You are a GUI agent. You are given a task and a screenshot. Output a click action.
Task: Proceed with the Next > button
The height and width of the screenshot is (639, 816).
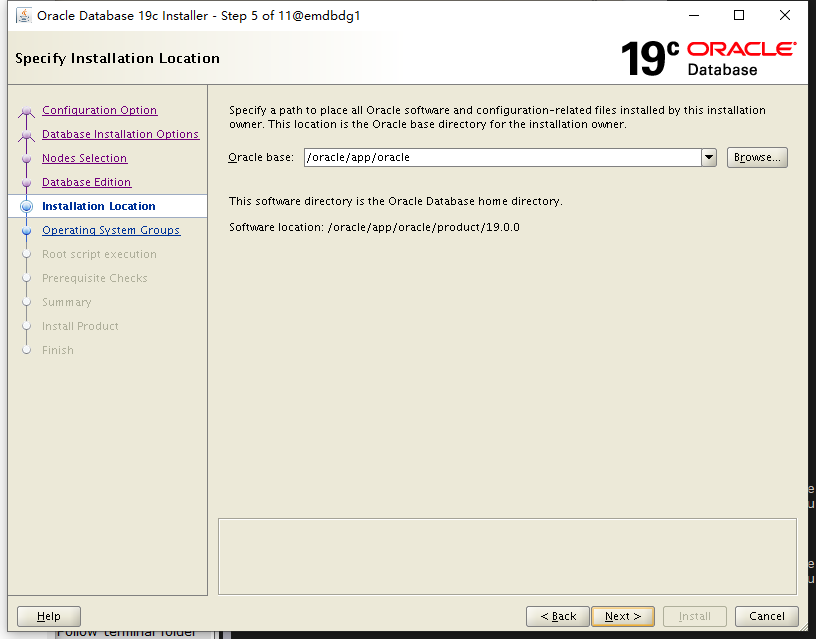pos(623,616)
